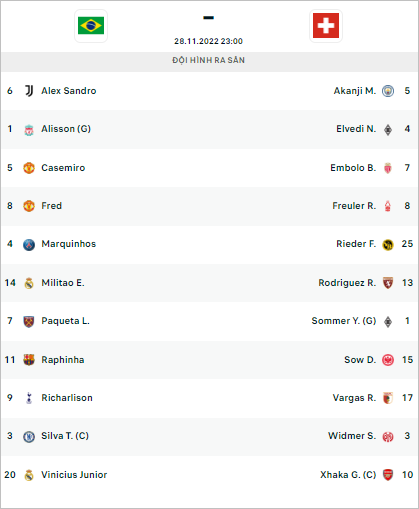Open player Embolo B.
The height and width of the screenshot is (509, 419).
tap(353, 168)
